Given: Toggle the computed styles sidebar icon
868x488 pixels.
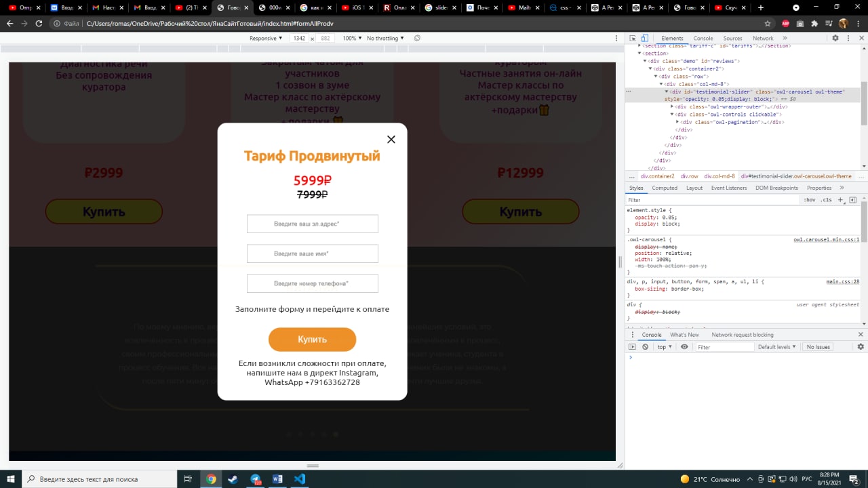Looking at the screenshot, I should [853, 200].
